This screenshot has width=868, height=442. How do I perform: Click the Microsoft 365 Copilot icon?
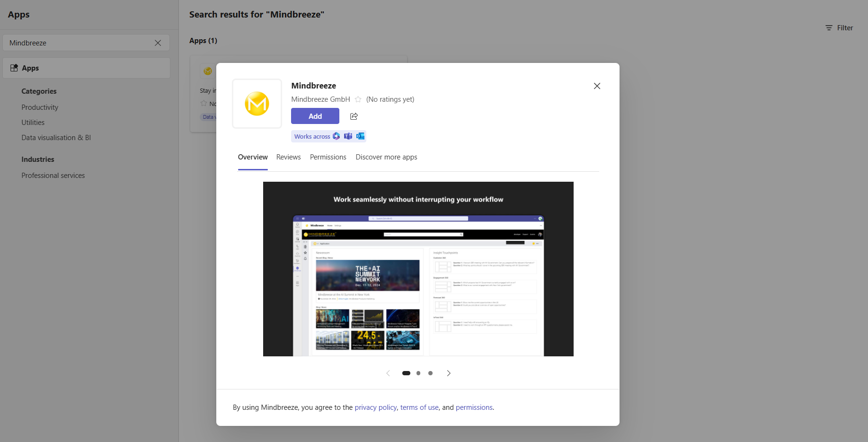(336, 136)
